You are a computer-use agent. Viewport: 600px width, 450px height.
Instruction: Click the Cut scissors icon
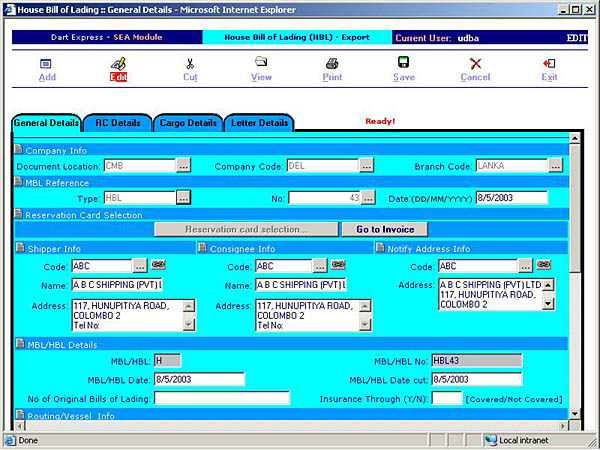pos(190,64)
